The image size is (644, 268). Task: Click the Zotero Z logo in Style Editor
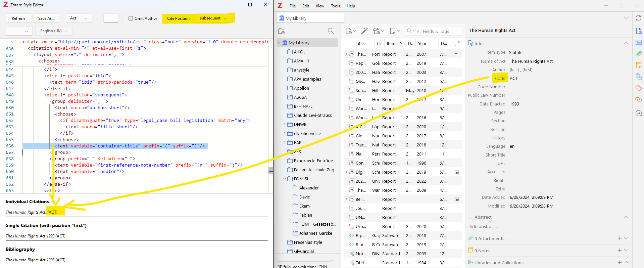tap(5, 5)
